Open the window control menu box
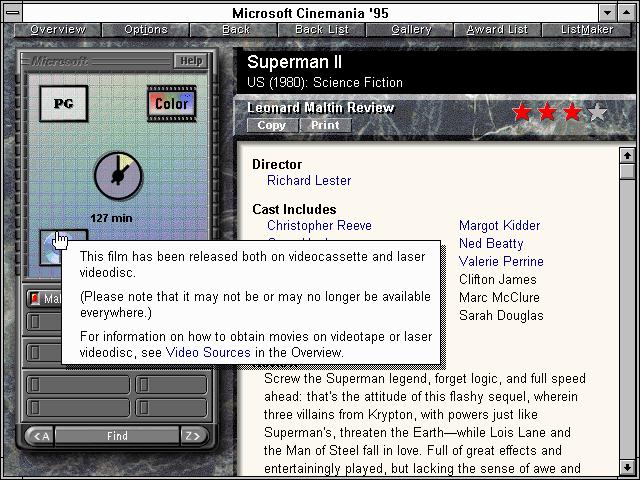 (13, 13)
